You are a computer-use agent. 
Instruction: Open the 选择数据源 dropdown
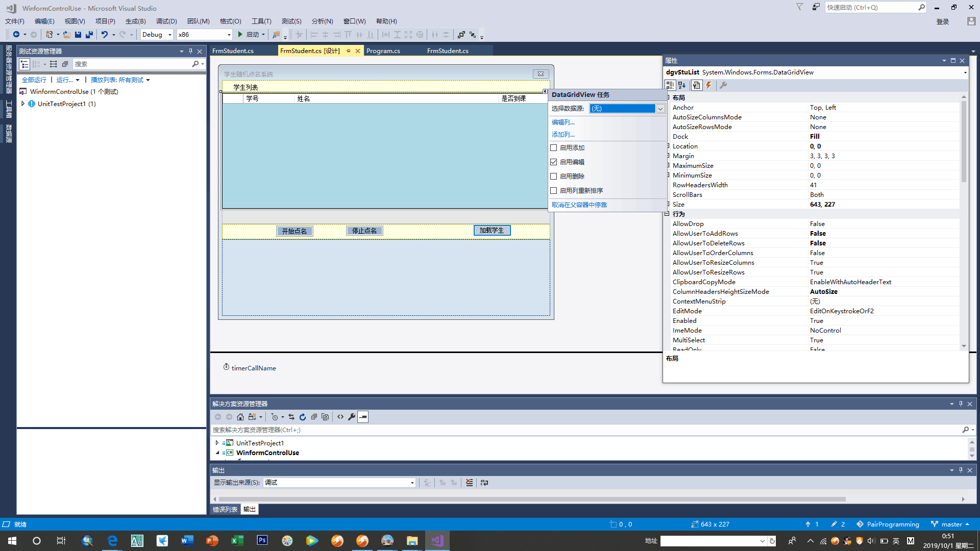(x=660, y=109)
